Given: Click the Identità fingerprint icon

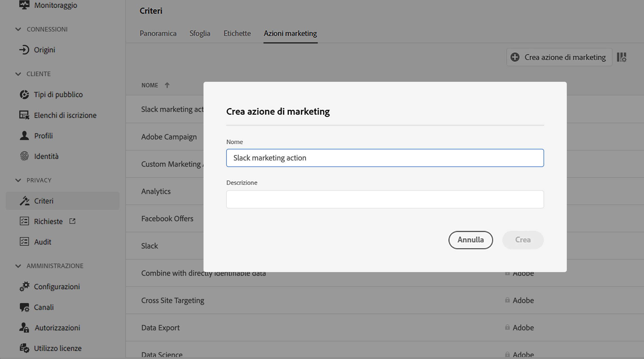Looking at the screenshot, I should click(24, 156).
